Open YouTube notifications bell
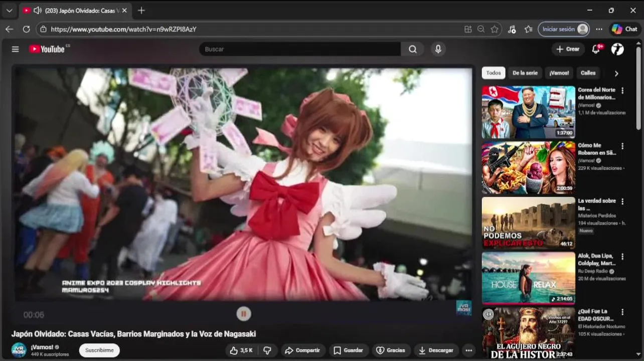This screenshot has width=644, height=361. pyautogui.click(x=596, y=49)
